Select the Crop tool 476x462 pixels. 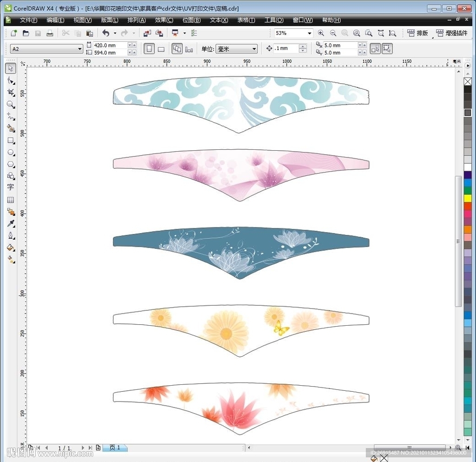11,92
